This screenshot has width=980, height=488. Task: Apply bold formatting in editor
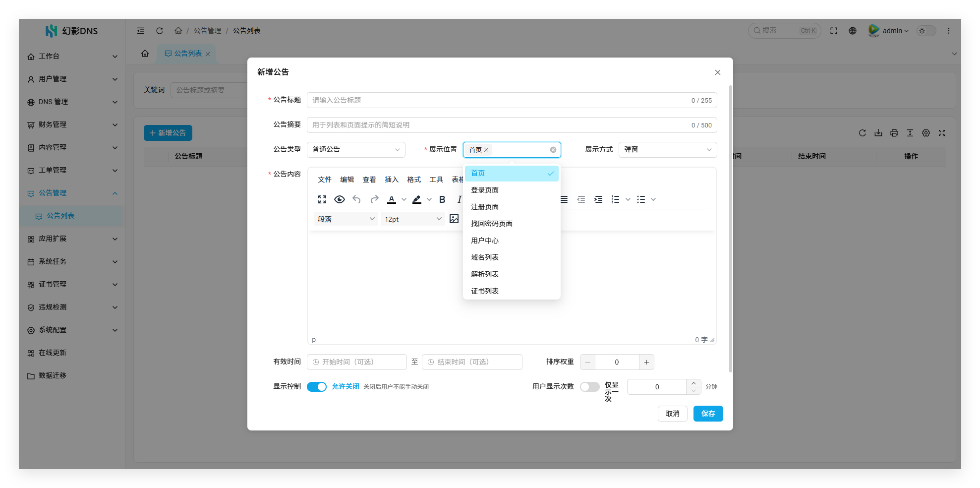pyautogui.click(x=442, y=199)
